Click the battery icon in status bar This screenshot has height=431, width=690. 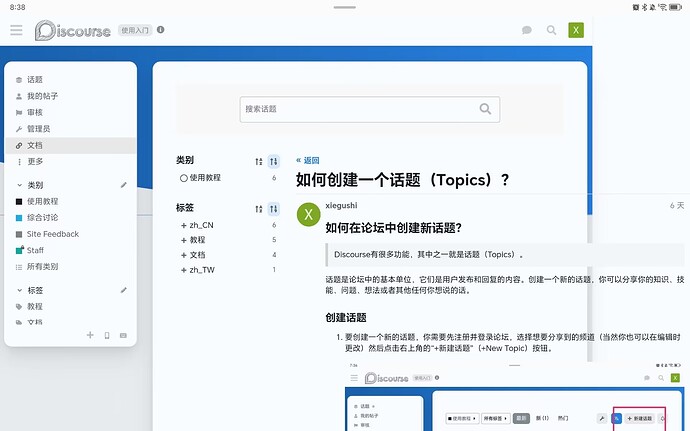675,7
